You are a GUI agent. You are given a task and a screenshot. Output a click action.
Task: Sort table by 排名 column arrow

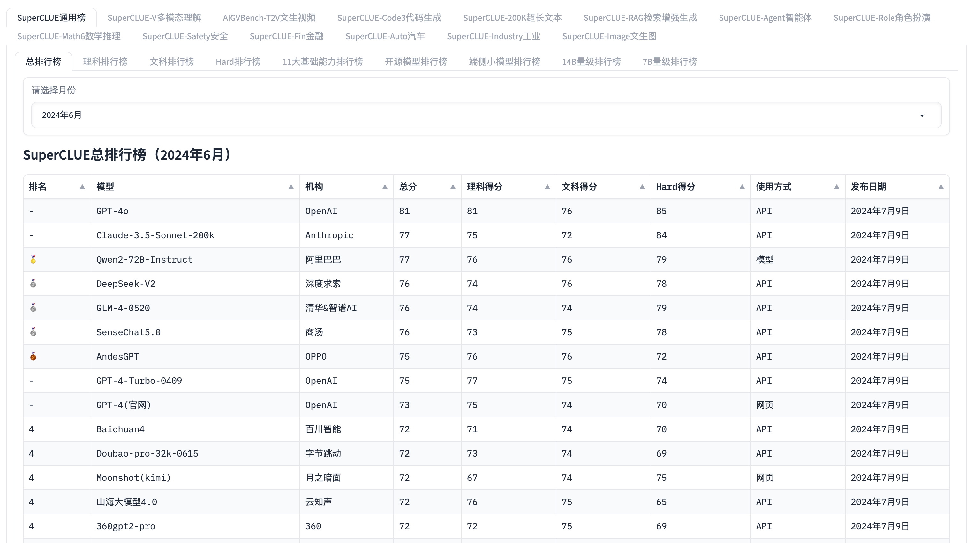click(x=82, y=187)
